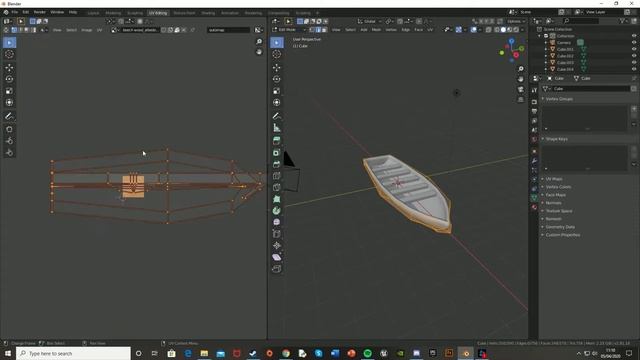Select the Transform tool in UV editor
Viewport: 640px width, 360px height.
point(9,103)
